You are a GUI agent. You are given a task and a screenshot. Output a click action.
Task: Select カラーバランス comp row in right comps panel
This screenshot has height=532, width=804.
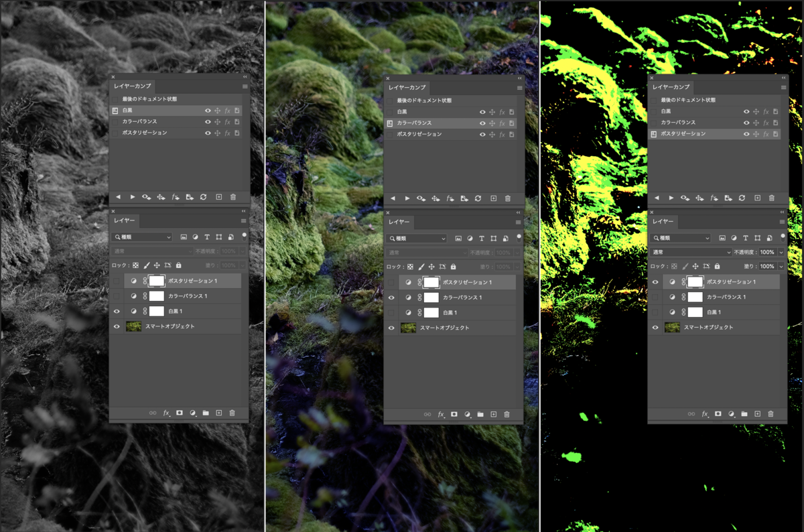716,122
